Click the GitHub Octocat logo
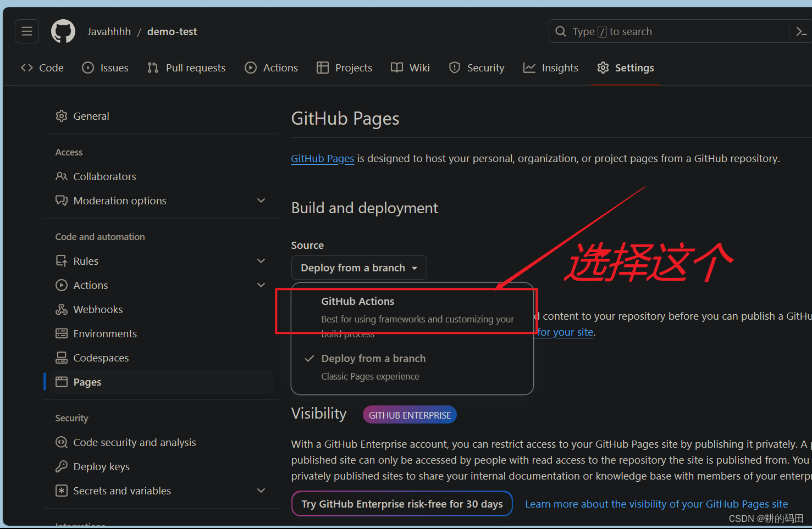This screenshot has width=812, height=529. (63, 31)
